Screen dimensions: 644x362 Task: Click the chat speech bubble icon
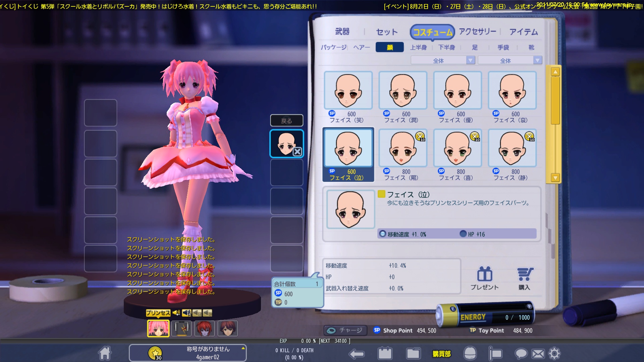click(x=521, y=354)
